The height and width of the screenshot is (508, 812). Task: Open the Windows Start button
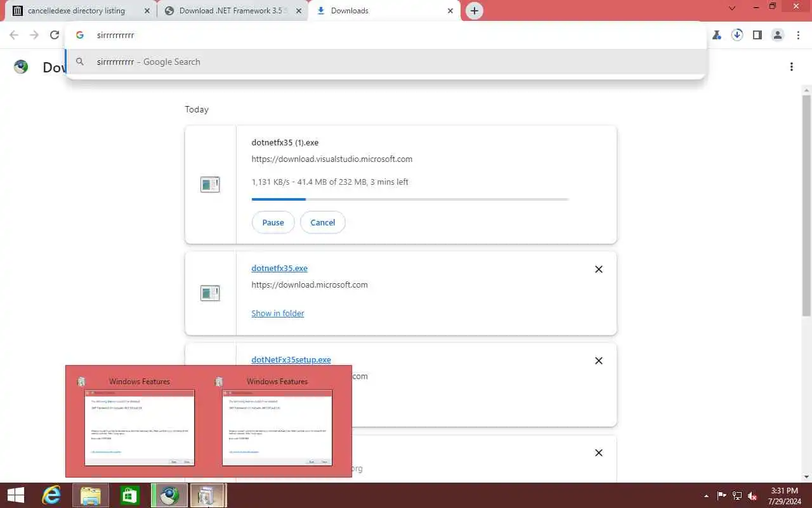coord(15,495)
